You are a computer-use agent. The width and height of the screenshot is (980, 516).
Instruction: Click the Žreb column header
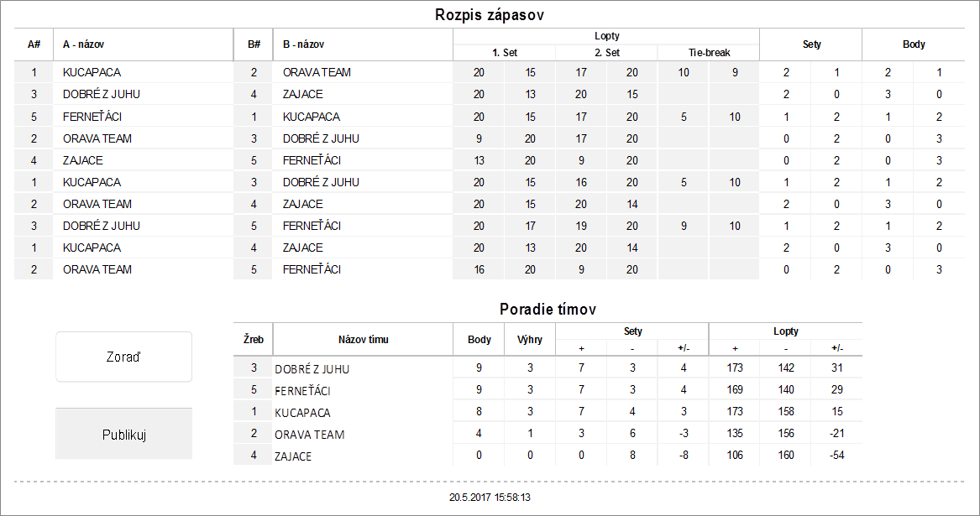[254, 340]
